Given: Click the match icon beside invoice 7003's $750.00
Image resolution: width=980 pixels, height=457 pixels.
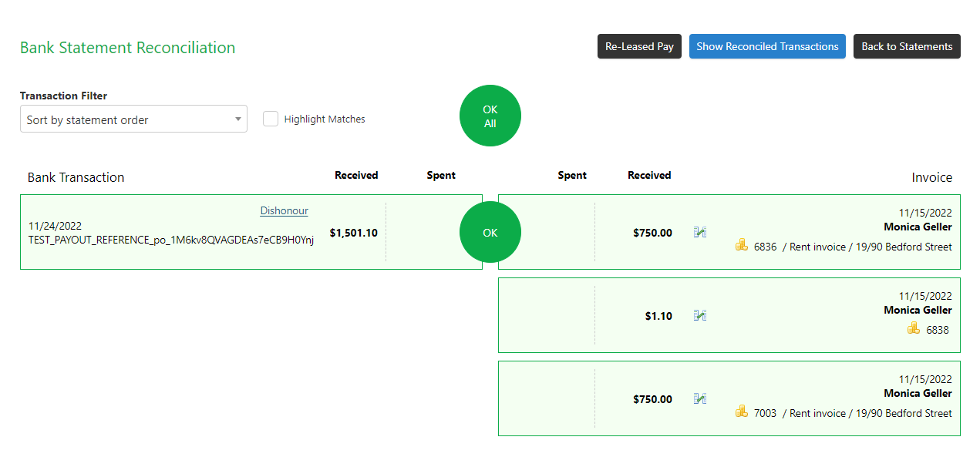Looking at the screenshot, I should (x=700, y=398).
